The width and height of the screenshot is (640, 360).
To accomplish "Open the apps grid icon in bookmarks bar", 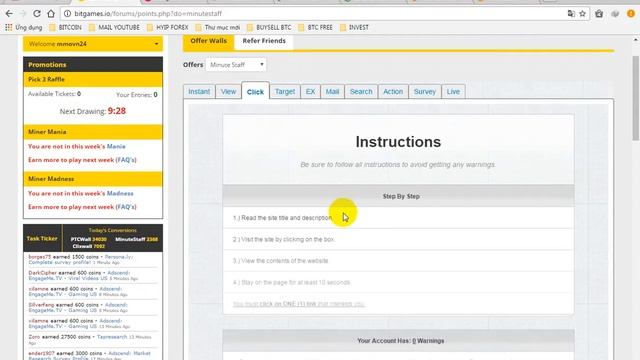I will pos(9,27).
